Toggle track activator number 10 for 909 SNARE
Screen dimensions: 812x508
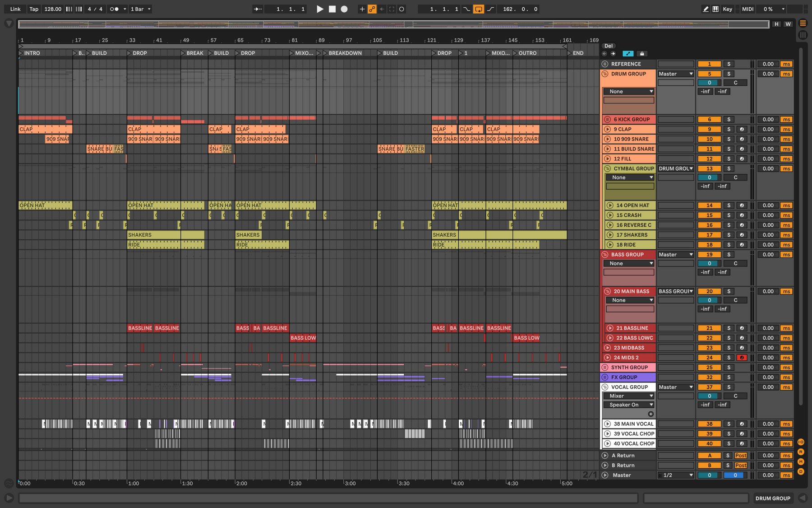point(710,139)
